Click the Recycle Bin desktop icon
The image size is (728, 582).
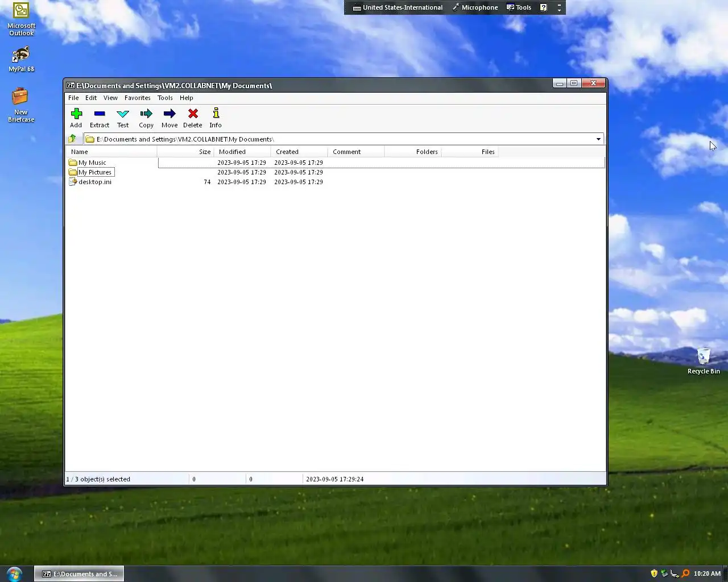pos(704,361)
